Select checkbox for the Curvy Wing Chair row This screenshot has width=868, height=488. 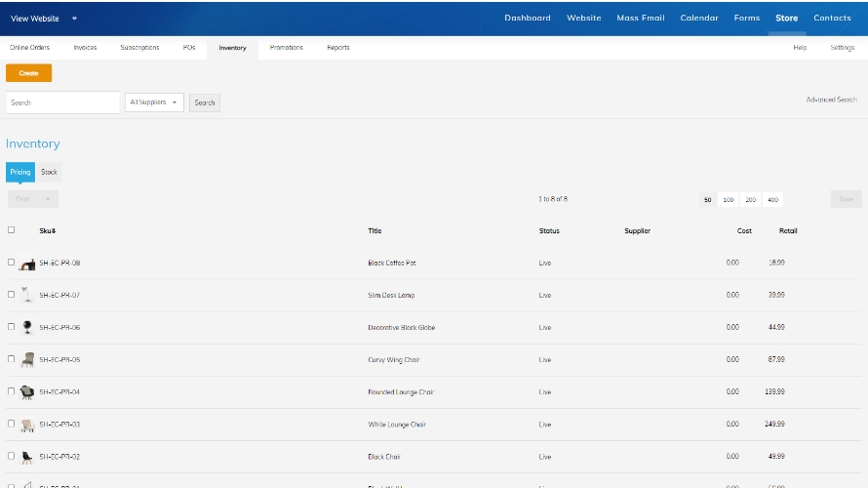[x=12, y=359]
